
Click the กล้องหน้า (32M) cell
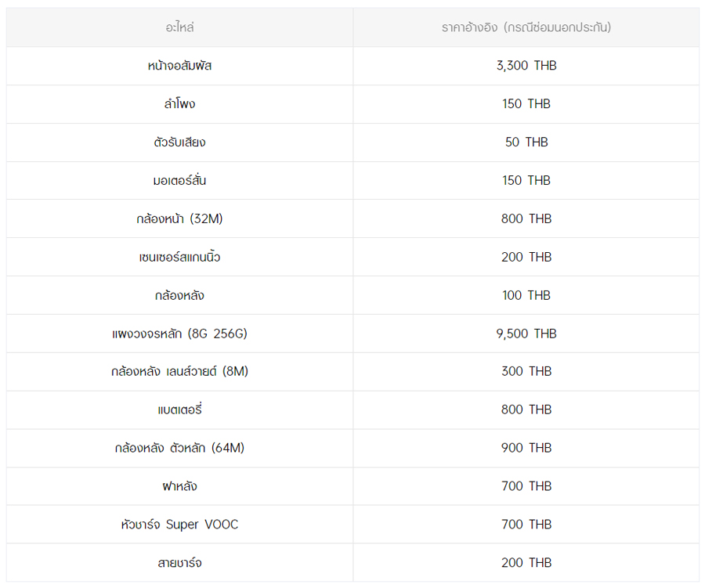pyautogui.click(x=179, y=219)
